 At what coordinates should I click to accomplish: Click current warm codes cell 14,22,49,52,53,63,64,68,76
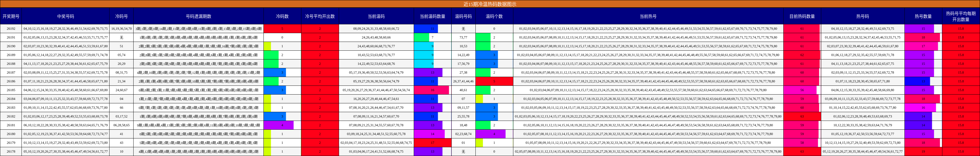point(376,63)
